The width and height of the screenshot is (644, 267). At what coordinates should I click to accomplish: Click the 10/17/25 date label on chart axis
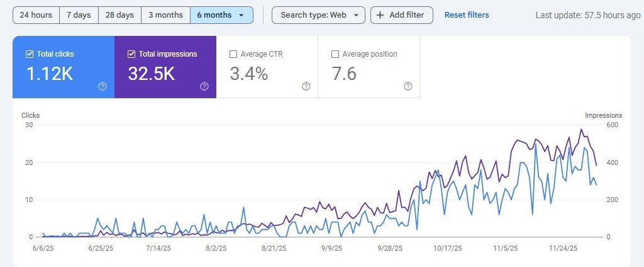448,249
